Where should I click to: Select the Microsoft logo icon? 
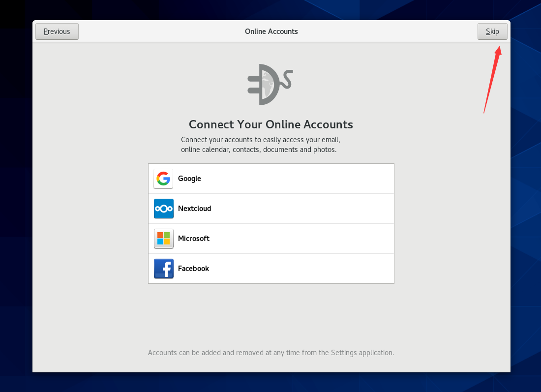point(164,239)
